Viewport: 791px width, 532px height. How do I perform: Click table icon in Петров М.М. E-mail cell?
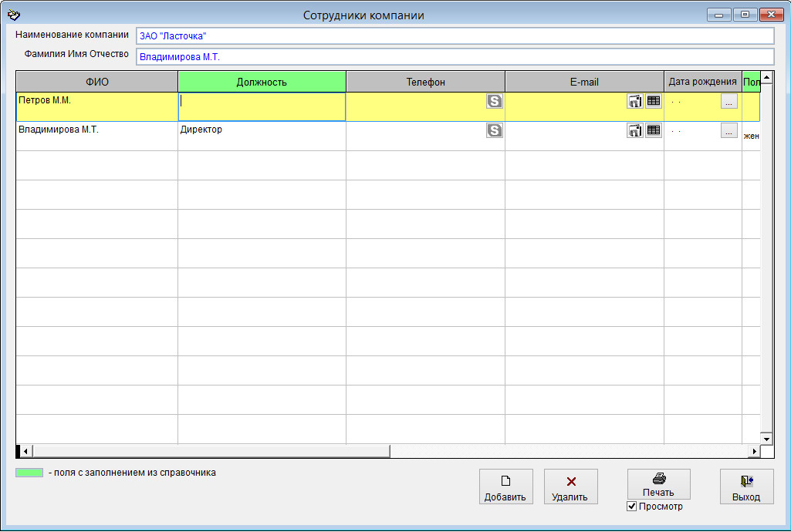point(654,101)
